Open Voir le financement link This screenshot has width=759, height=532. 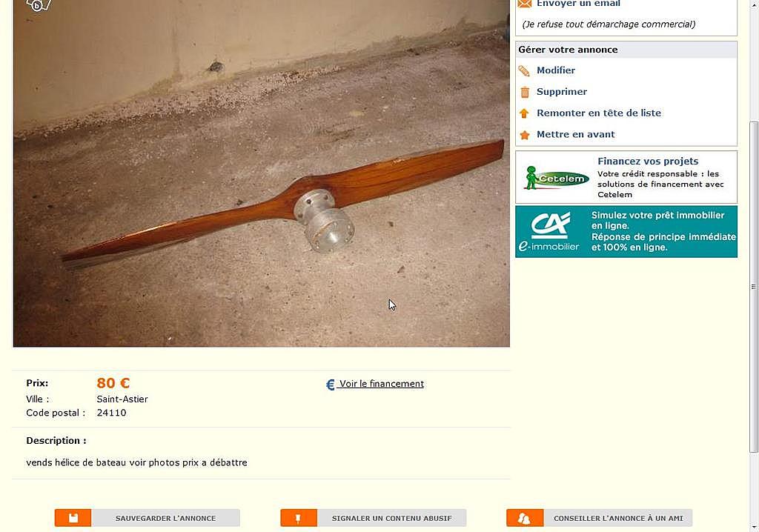point(381,384)
